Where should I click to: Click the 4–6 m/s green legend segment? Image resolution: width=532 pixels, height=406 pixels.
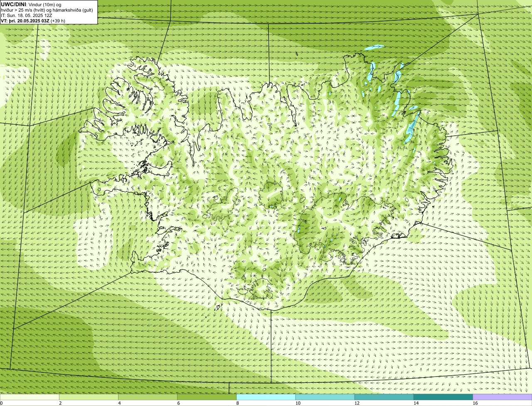(148, 397)
